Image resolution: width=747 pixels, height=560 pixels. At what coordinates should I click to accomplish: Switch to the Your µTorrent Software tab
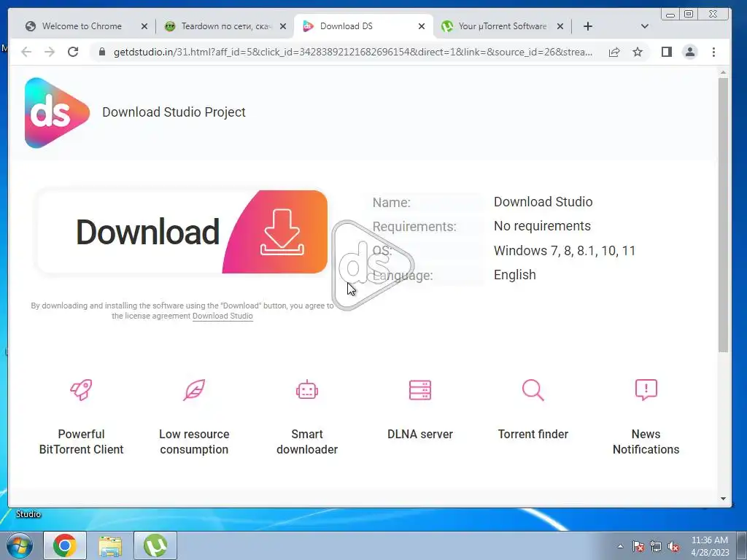pos(500,26)
